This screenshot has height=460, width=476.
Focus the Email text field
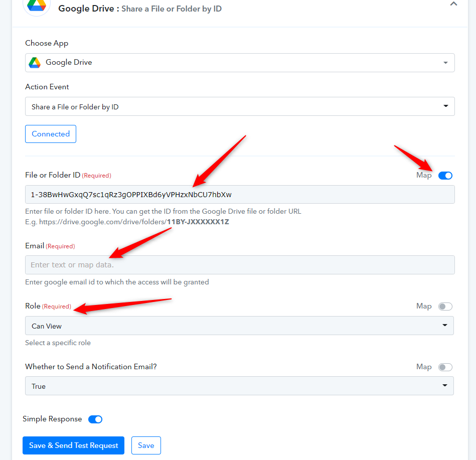[240, 265]
